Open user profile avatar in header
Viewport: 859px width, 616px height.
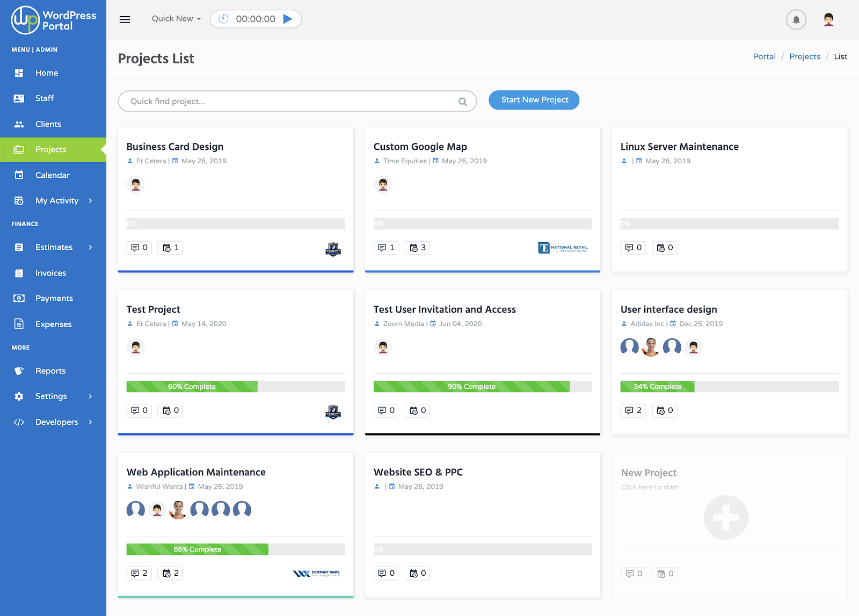click(828, 20)
